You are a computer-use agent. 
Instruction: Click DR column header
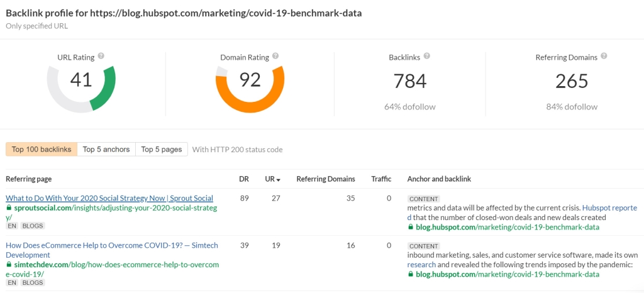(243, 179)
